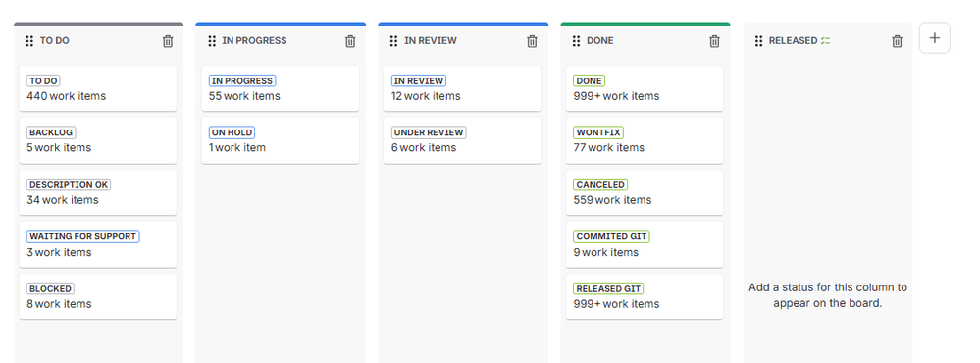Click the TO DO column title
This screenshot has width=980, height=363.
tap(54, 40)
